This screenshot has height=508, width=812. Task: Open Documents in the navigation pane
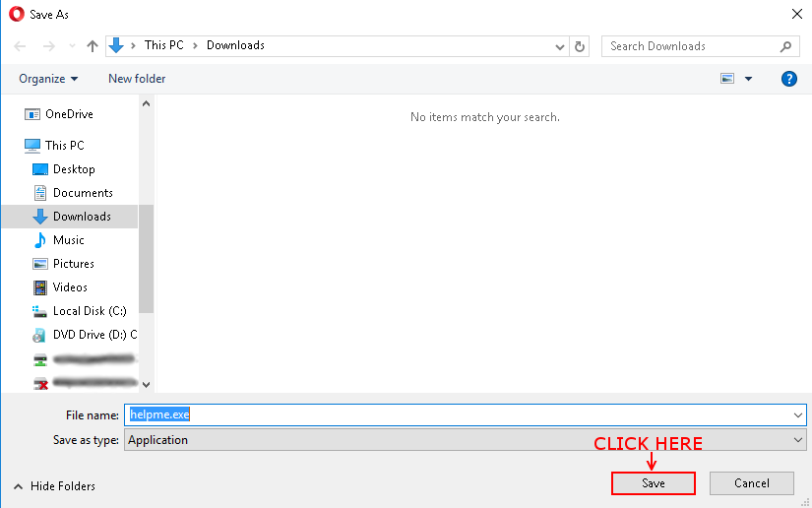click(x=83, y=193)
